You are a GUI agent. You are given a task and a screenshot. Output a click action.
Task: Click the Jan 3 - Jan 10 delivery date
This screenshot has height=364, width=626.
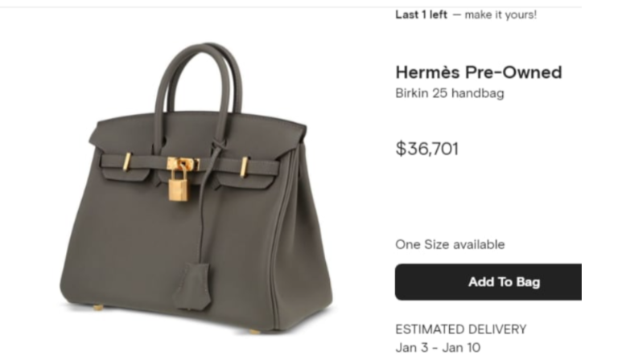pos(438,348)
